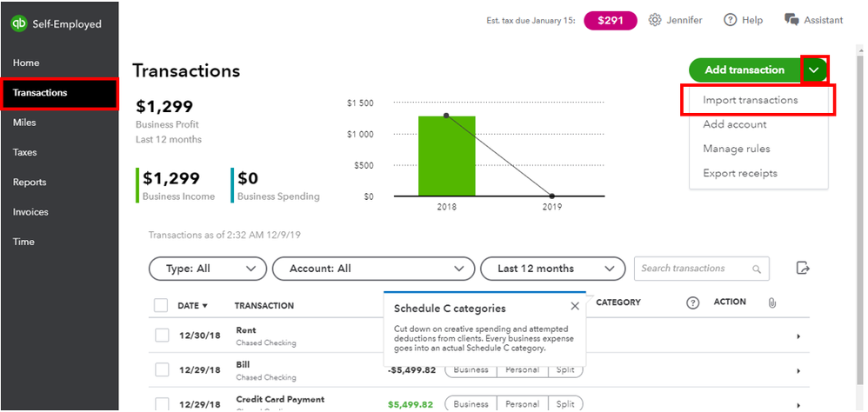Click the Schedule C categories heading
This screenshot has width=868, height=412.
coord(450,308)
